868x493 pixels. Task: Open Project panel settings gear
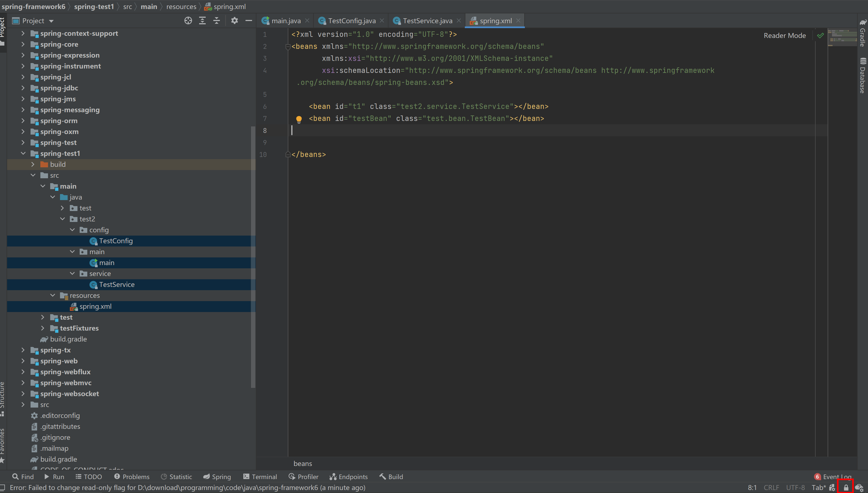234,21
